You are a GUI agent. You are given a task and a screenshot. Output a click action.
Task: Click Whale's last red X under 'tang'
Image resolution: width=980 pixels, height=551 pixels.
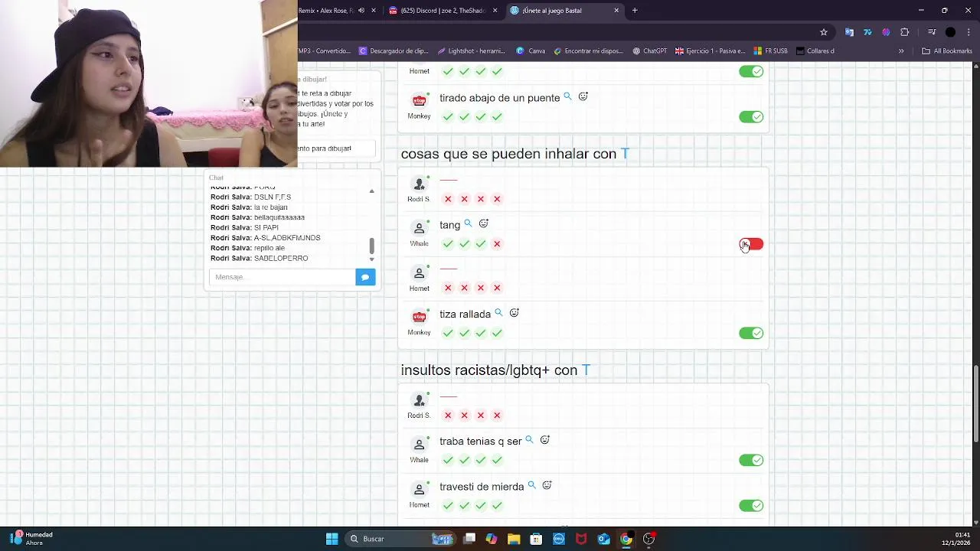[x=497, y=244]
